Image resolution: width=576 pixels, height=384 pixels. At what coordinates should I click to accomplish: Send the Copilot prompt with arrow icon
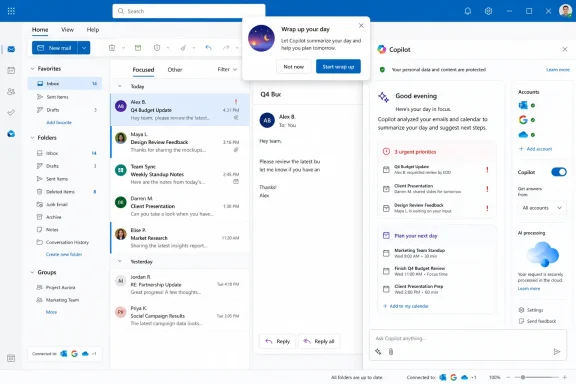[557, 352]
